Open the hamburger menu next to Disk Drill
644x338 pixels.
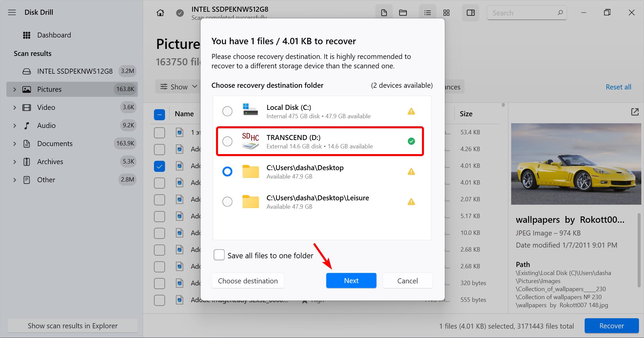point(12,12)
